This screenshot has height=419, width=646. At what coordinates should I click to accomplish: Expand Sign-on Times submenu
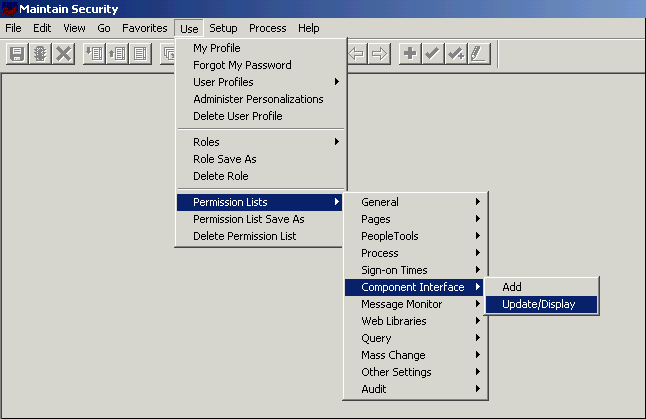tap(415, 270)
